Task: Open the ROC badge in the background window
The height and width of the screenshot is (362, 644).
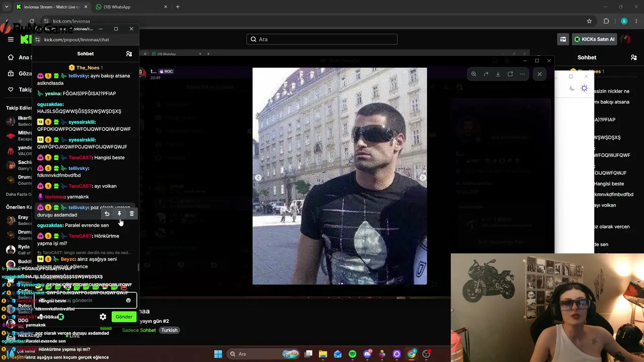Action: (166, 71)
